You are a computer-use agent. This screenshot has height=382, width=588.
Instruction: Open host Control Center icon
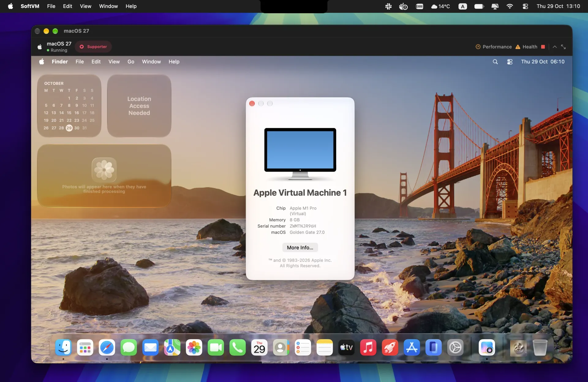tap(525, 6)
